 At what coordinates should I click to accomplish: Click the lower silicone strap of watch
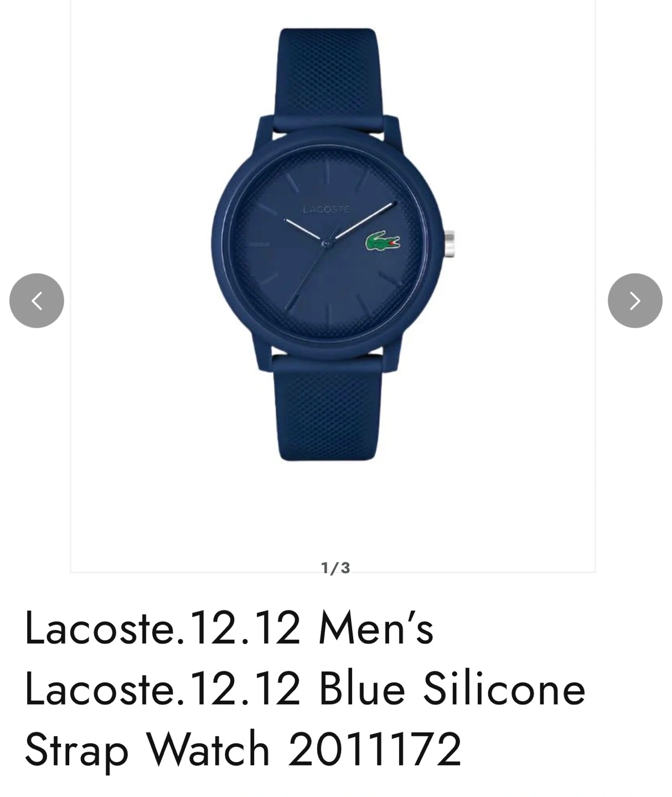[327, 408]
